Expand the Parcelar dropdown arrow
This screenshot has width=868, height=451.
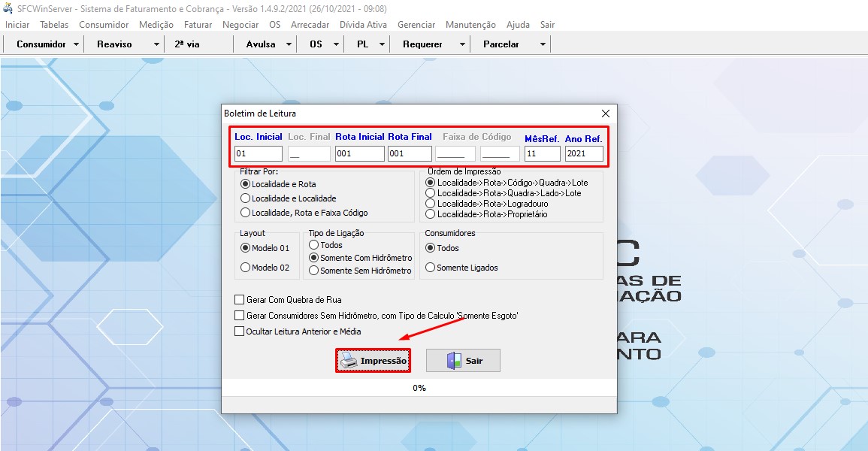click(543, 44)
